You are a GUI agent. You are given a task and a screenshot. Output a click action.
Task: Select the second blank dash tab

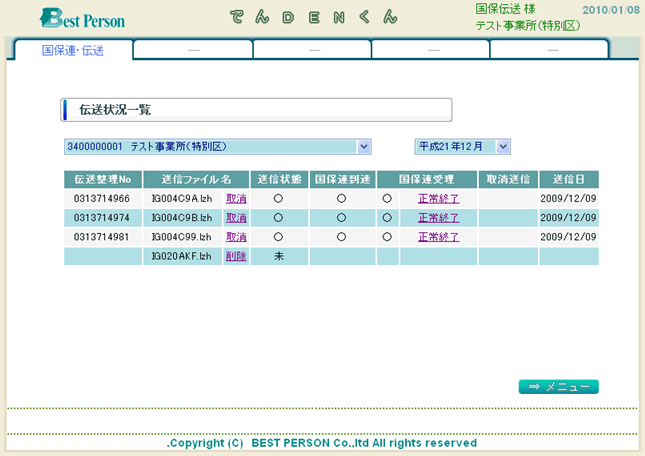[193, 50]
